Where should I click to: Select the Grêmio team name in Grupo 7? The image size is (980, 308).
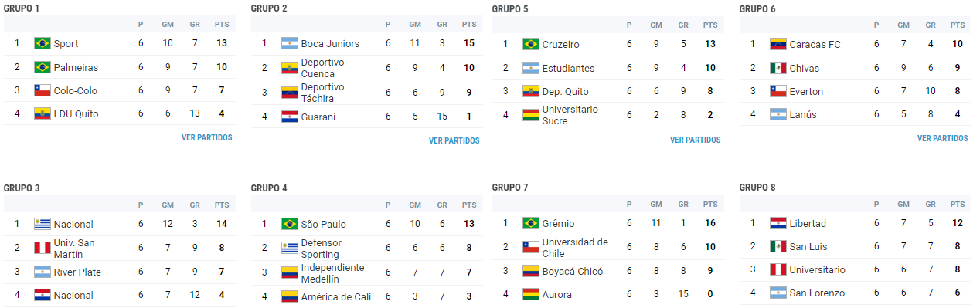[x=558, y=223]
